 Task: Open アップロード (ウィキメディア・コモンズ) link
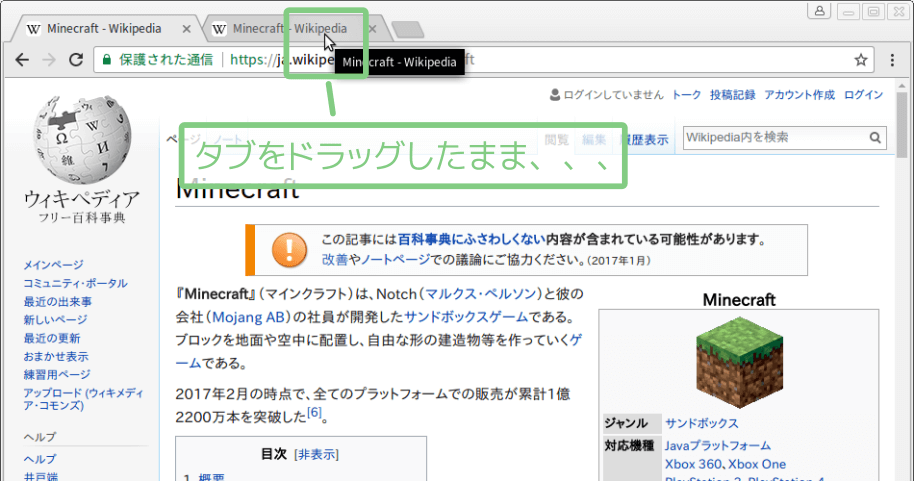(x=83, y=399)
